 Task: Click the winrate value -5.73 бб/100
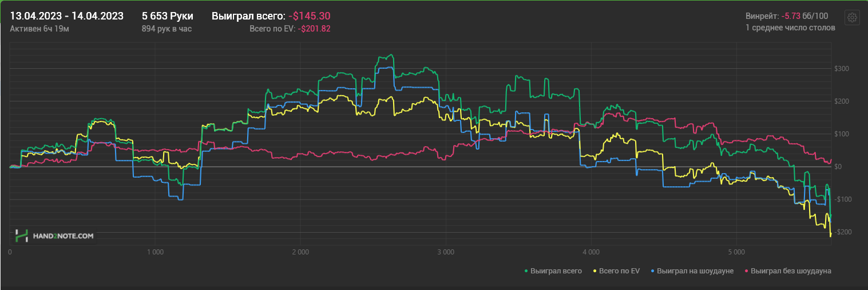[x=804, y=16]
